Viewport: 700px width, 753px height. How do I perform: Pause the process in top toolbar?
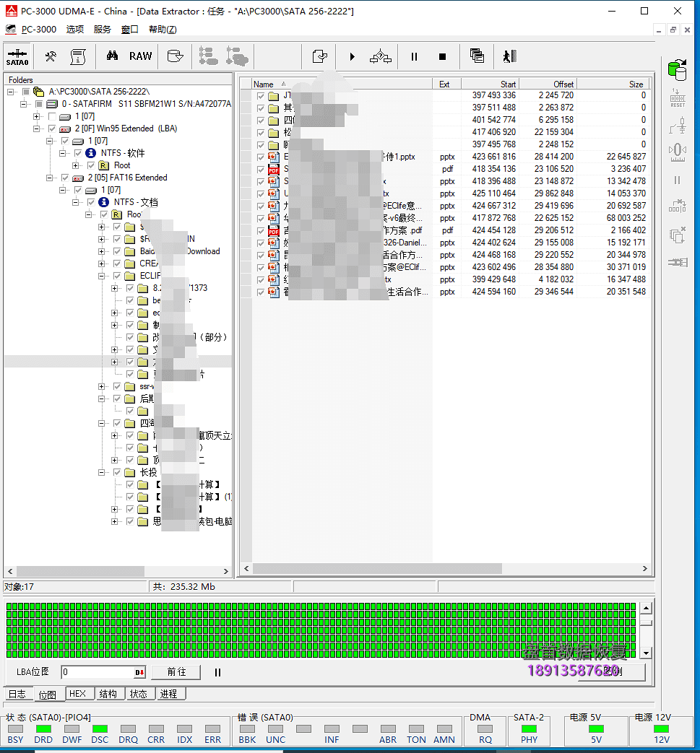coord(414,56)
